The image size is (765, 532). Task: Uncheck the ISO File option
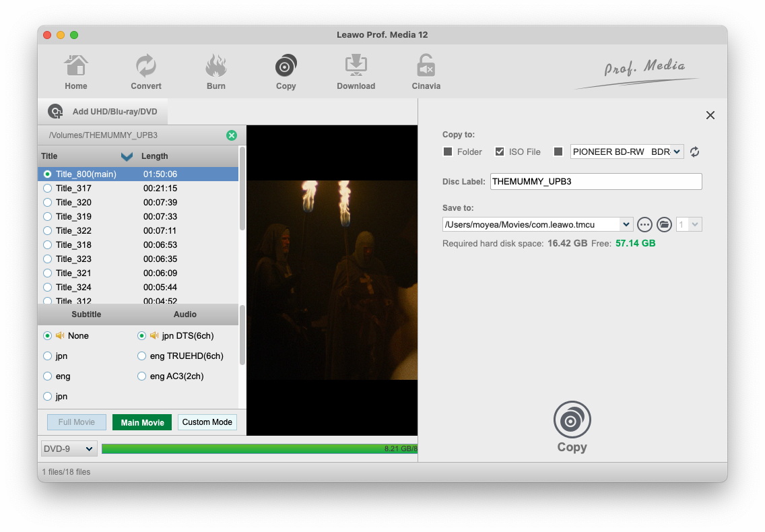pyautogui.click(x=500, y=152)
